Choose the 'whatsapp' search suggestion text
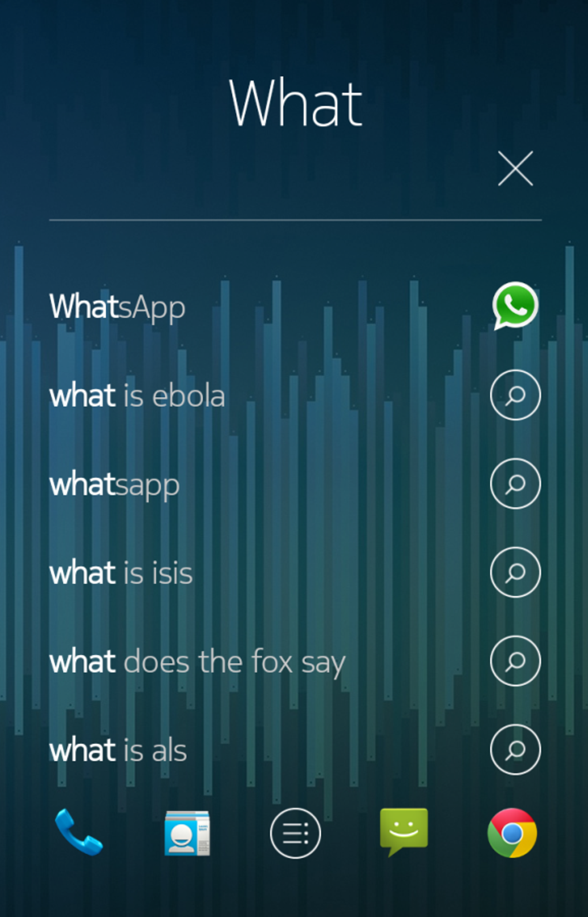 115,485
